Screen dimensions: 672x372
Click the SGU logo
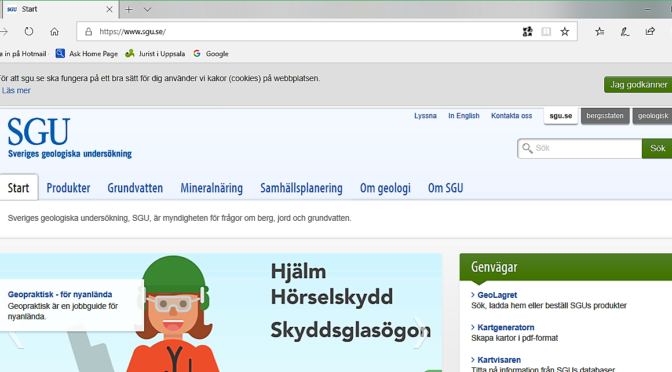coord(69,138)
